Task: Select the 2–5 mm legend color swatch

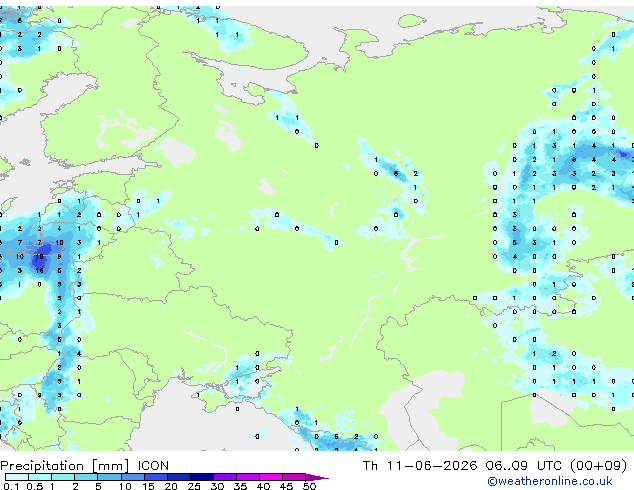Action: pos(86,477)
